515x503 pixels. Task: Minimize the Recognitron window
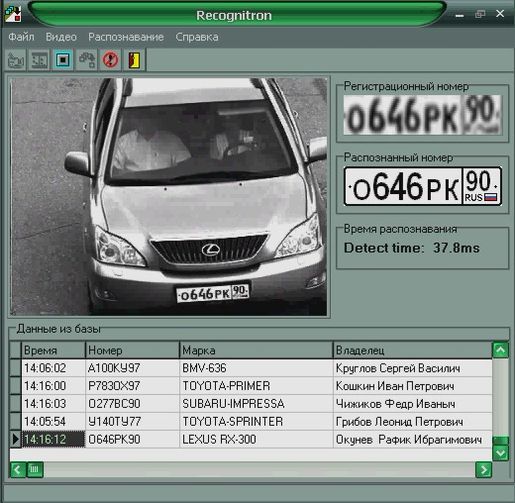click(460, 15)
